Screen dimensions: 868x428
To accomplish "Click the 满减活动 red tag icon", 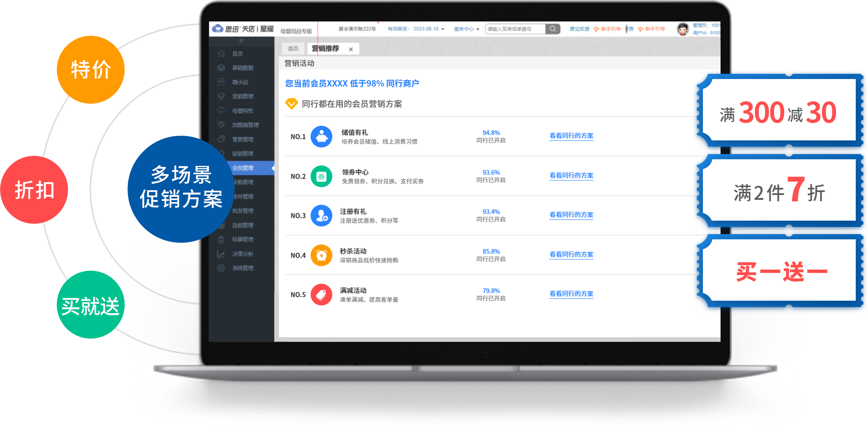I will coord(321,294).
